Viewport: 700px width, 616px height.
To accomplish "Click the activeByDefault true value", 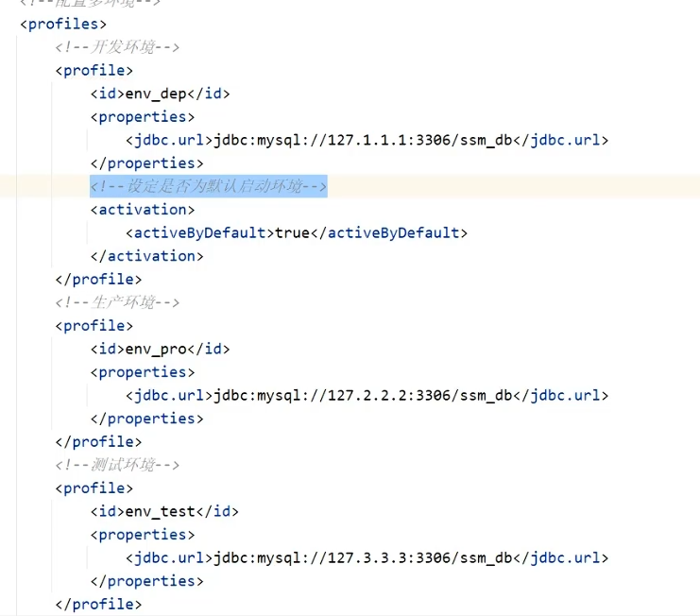I will pyautogui.click(x=293, y=233).
